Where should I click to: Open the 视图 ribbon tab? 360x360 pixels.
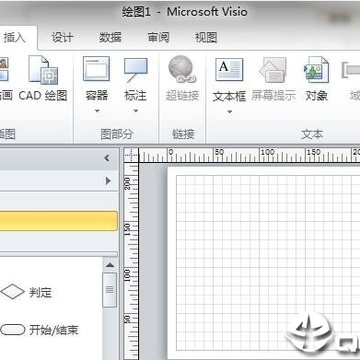pyautogui.click(x=206, y=37)
